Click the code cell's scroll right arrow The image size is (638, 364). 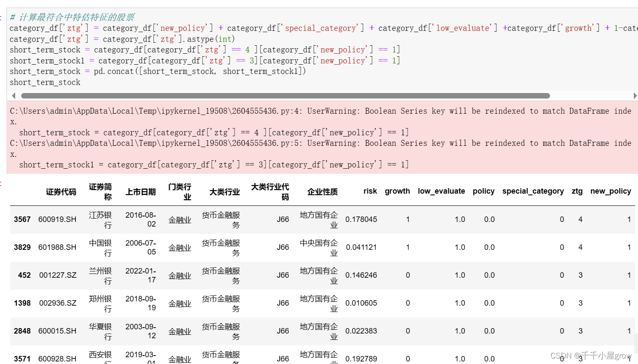pyautogui.click(x=635, y=96)
